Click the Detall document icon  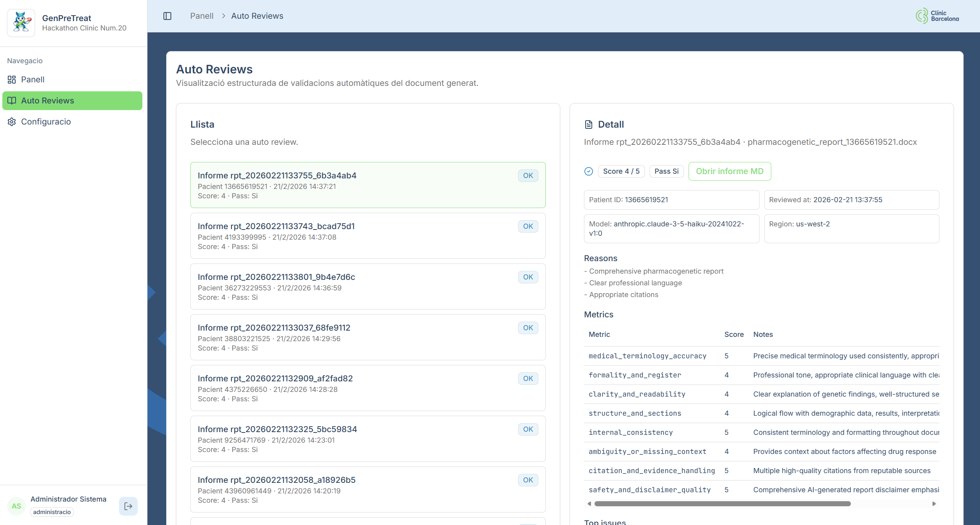click(588, 125)
